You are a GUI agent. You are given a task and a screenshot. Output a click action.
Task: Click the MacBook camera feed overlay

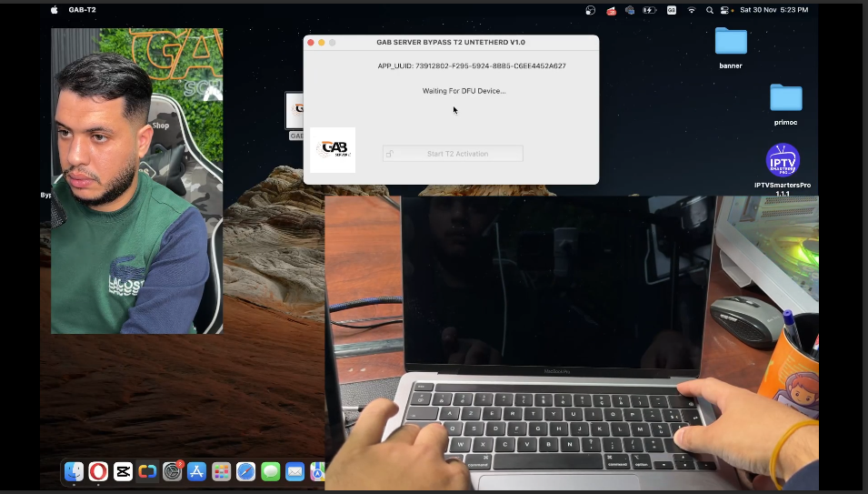point(572,343)
